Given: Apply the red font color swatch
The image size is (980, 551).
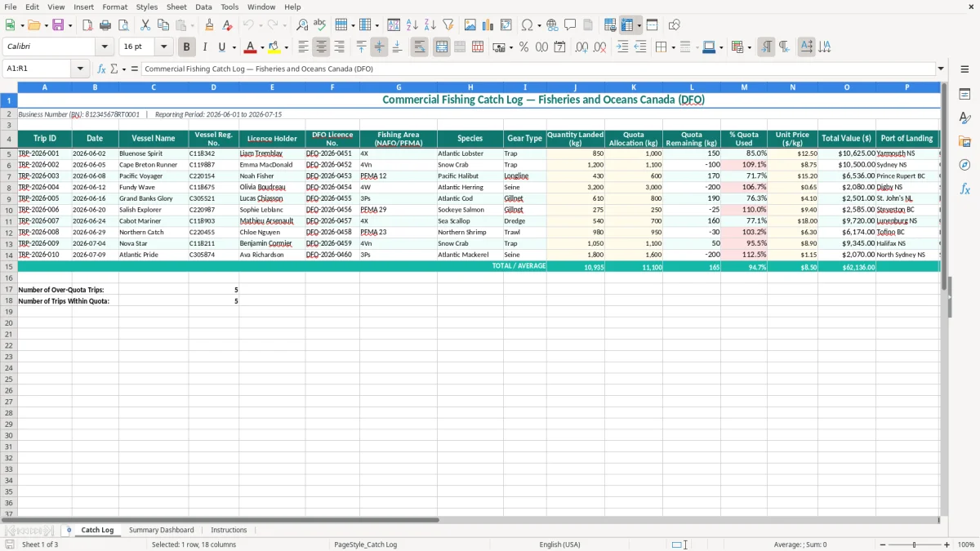Looking at the screenshot, I should pyautogui.click(x=251, y=47).
